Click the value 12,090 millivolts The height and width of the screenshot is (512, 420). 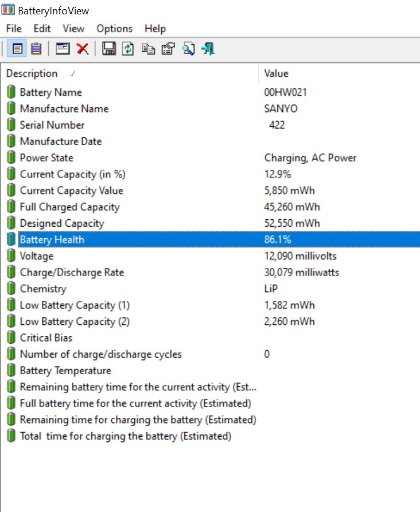(x=300, y=255)
